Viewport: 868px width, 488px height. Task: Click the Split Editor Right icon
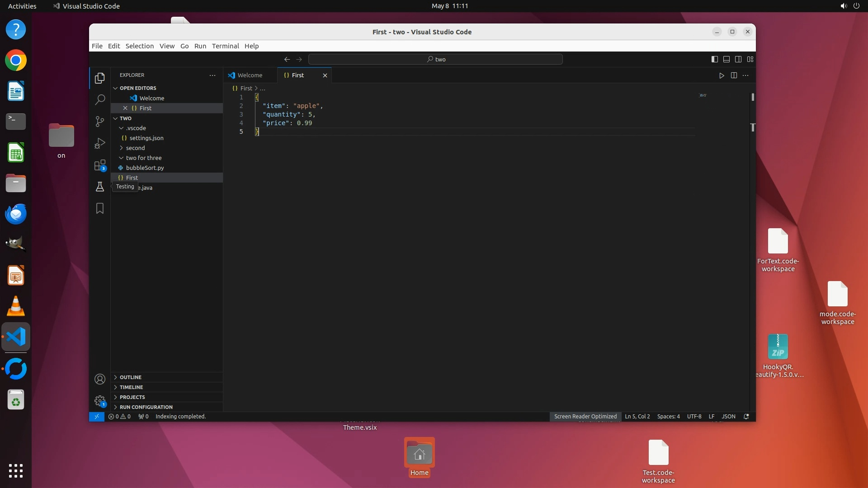[734, 75]
